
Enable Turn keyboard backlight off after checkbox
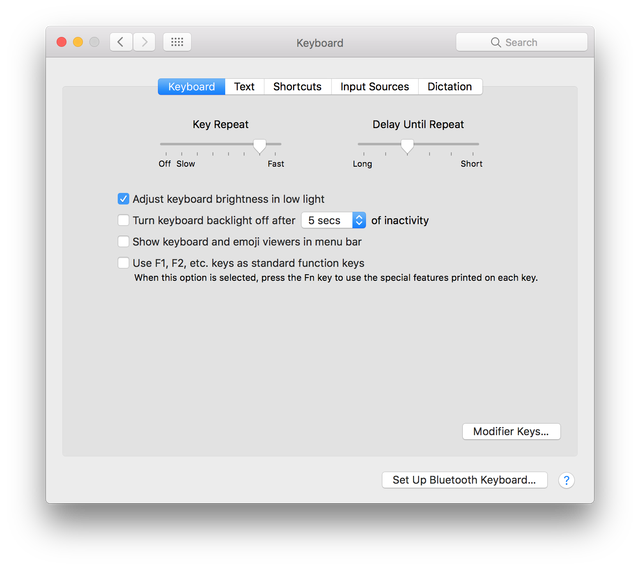(123, 220)
